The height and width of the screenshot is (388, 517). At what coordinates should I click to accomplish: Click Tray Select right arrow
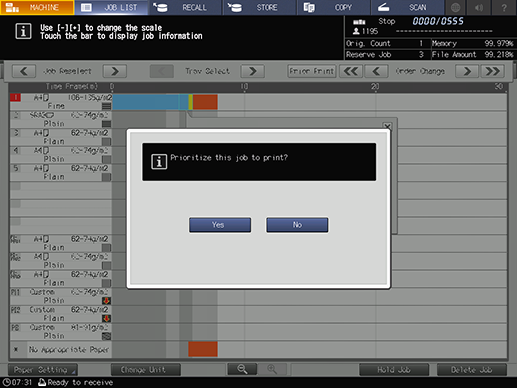(x=253, y=71)
